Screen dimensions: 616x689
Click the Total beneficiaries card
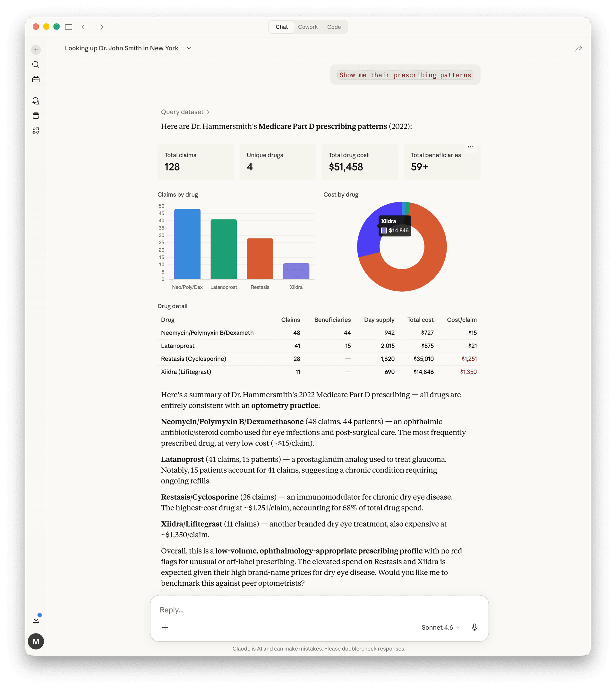442,162
